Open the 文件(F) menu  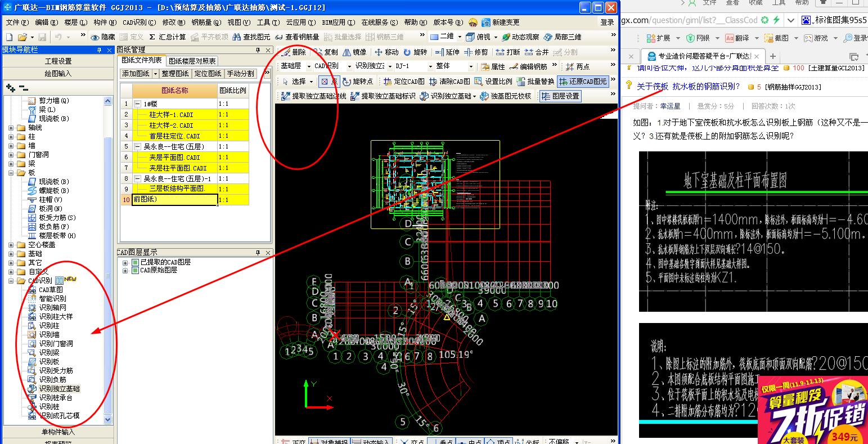pyautogui.click(x=16, y=23)
